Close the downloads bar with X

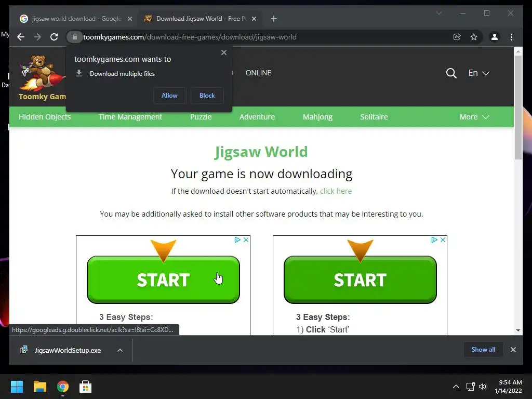coord(513,350)
